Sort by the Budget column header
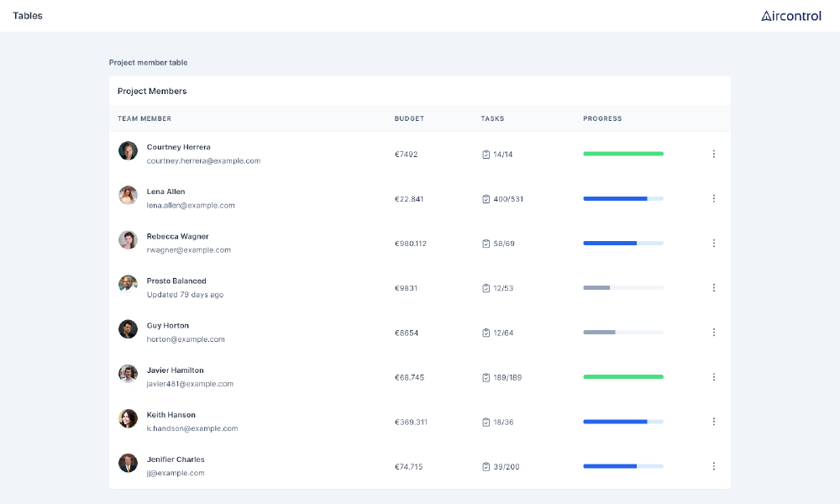The width and height of the screenshot is (840, 504). (409, 118)
